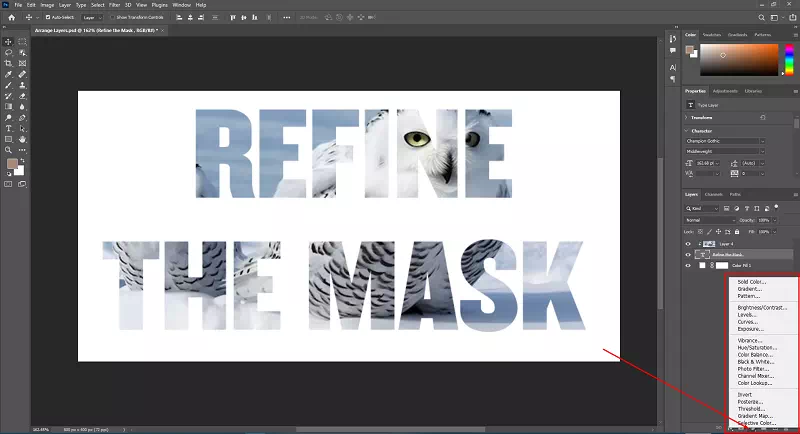Select the Object Selection tool
Image resolution: width=800 pixels, height=434 pixels.
(x=22, y=53)
